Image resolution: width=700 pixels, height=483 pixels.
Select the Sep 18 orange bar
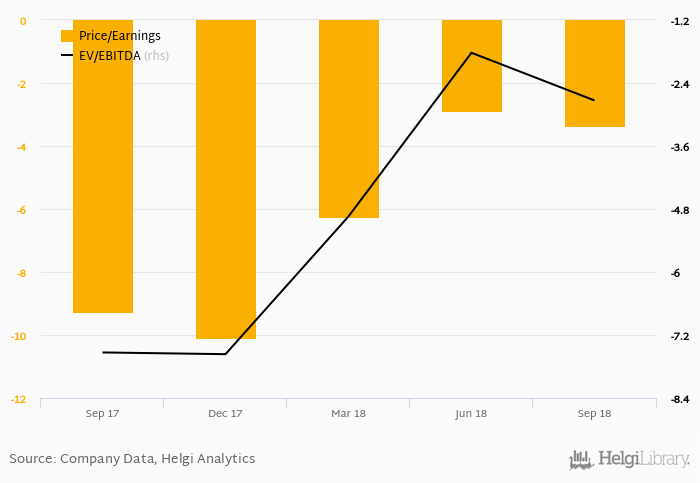pyautogui.click(x=595, y=73)
